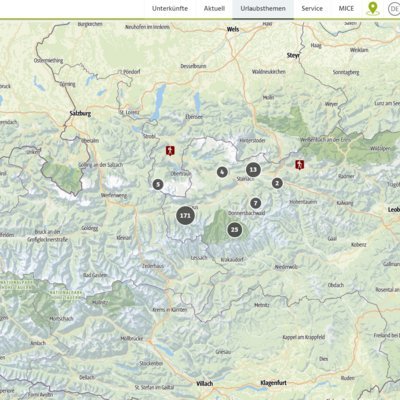
Task: Click the Steyr city label
Action: 293,56
